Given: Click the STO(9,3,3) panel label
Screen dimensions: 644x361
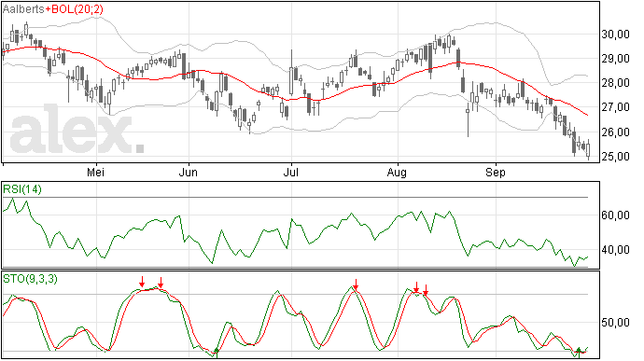Looking at the screenshot, I should pos(30,279).
